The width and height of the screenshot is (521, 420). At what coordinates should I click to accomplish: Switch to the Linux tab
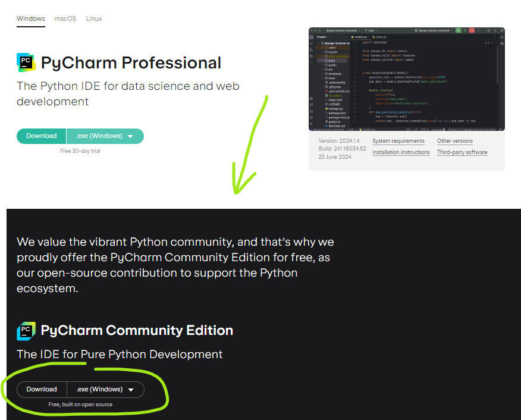(94, 18)
